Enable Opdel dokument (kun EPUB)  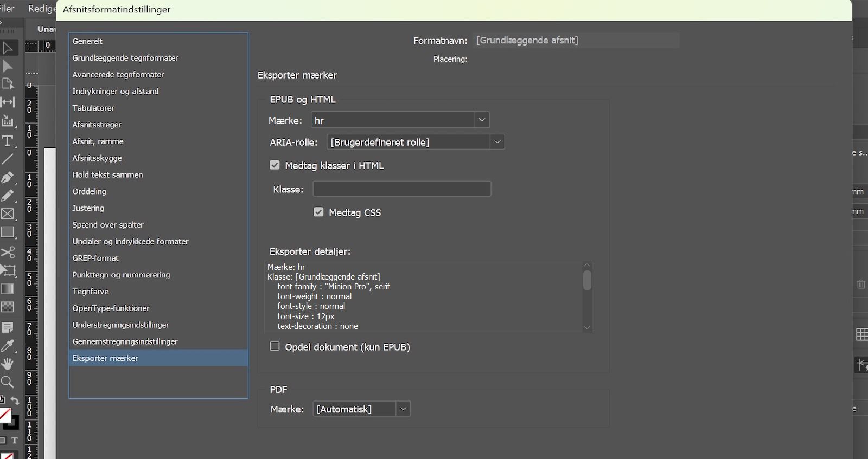point(275,347)
